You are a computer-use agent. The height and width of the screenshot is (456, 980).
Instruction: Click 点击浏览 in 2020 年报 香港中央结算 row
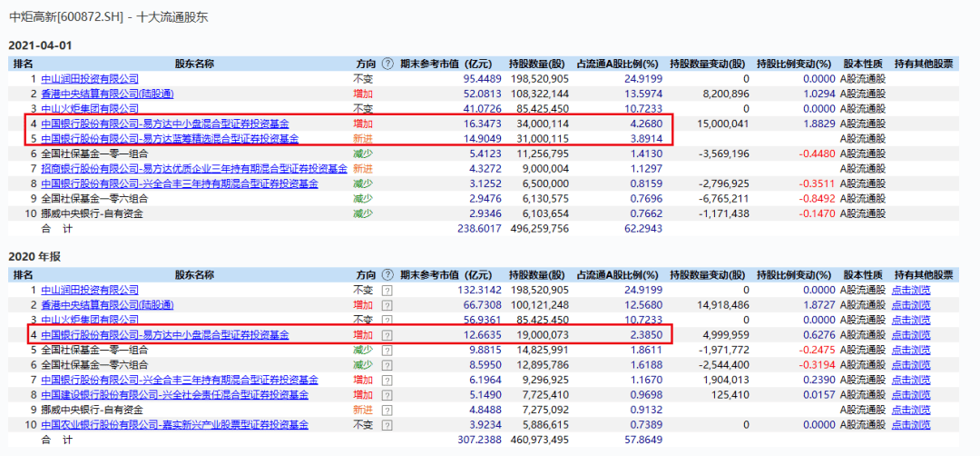click(911, 305)
